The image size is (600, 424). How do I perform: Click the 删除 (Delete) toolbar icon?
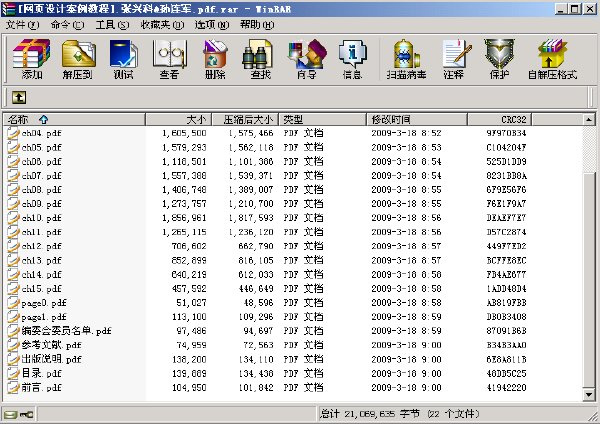point(215,59)
